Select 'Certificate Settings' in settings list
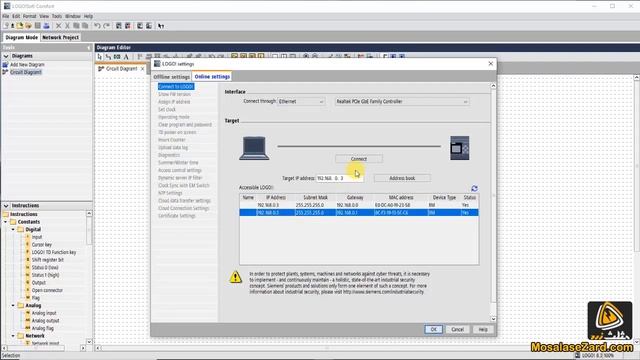Viewport: 640px width, 360px height. coord(177,216)
